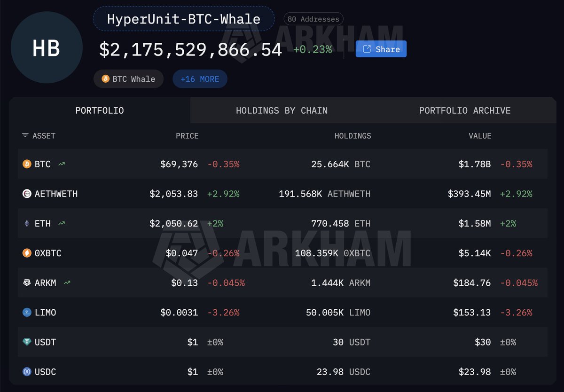Click the AETHWETH token icon

pyautogui.click(x=27, y=194)
